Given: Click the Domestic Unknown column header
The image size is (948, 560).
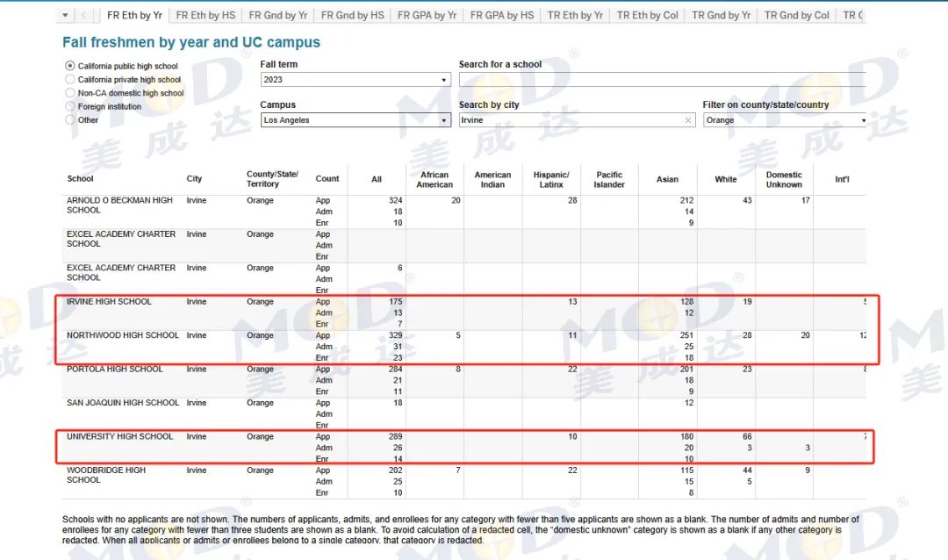Looking at the screenshot, I should tap(784, 179).
